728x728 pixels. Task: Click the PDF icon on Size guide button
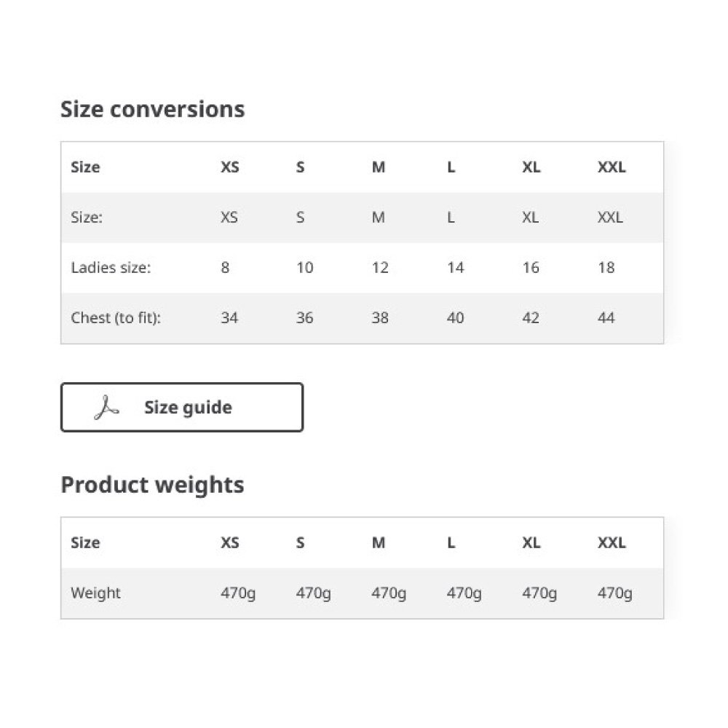point(106,408)
